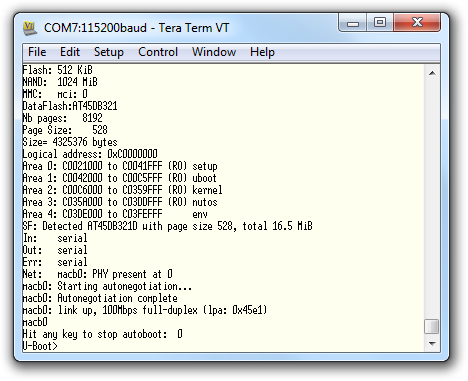This screenshot has width=468, height=381.
Task: Click the 'Area 0' setup line
Action: click(120, 166)
